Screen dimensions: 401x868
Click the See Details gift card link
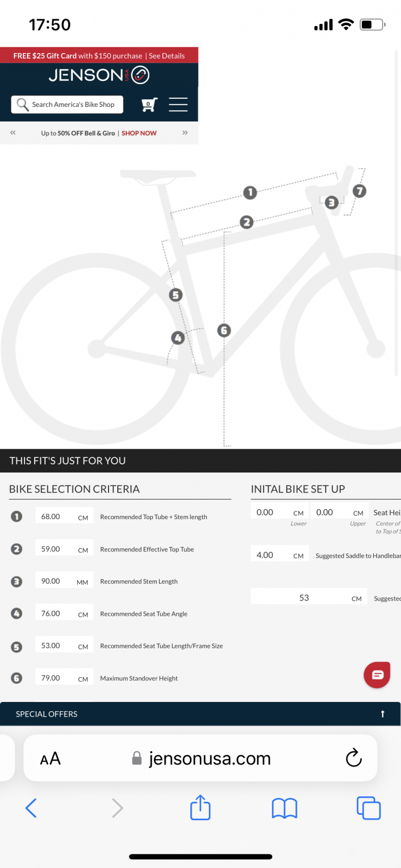point(167,56)
